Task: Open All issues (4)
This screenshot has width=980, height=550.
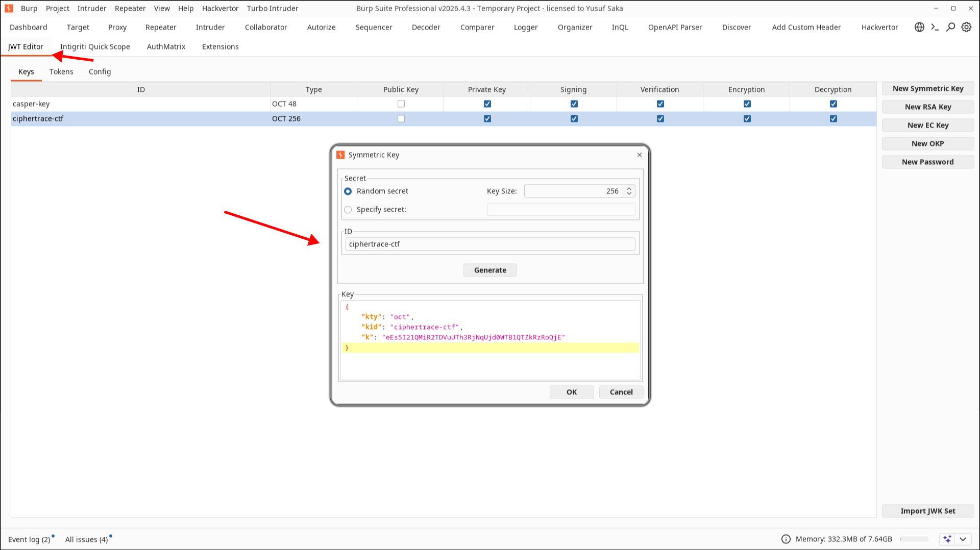Action: (87, 539)
